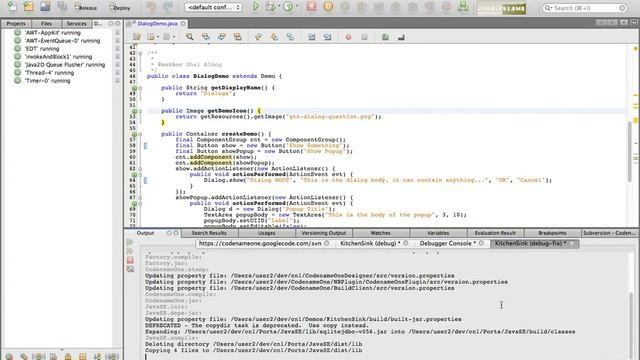Click the Open Project toolbar icon
640x360 pixels.
(45, 6)
